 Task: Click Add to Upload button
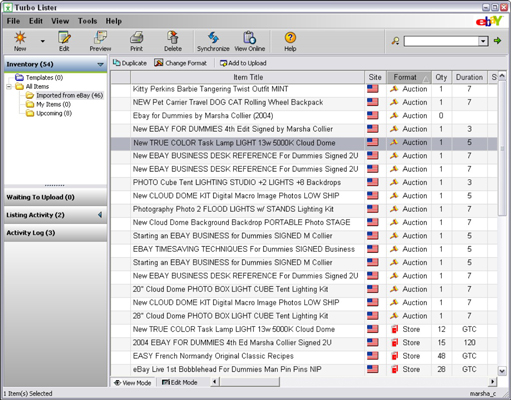coord(243,63)
